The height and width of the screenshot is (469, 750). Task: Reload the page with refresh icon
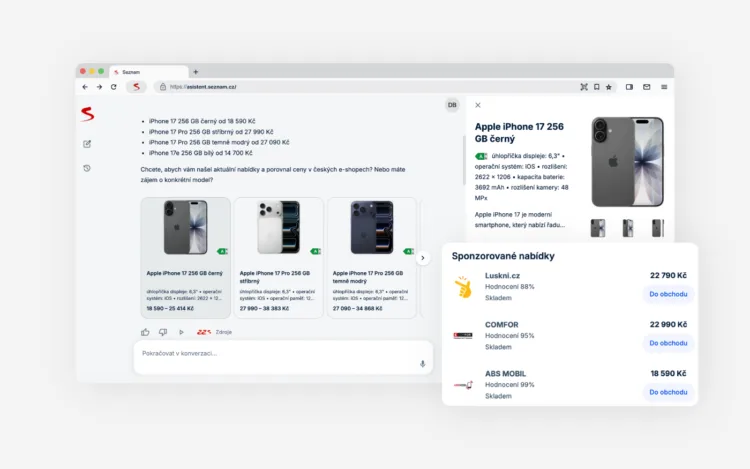click(114, 87)
